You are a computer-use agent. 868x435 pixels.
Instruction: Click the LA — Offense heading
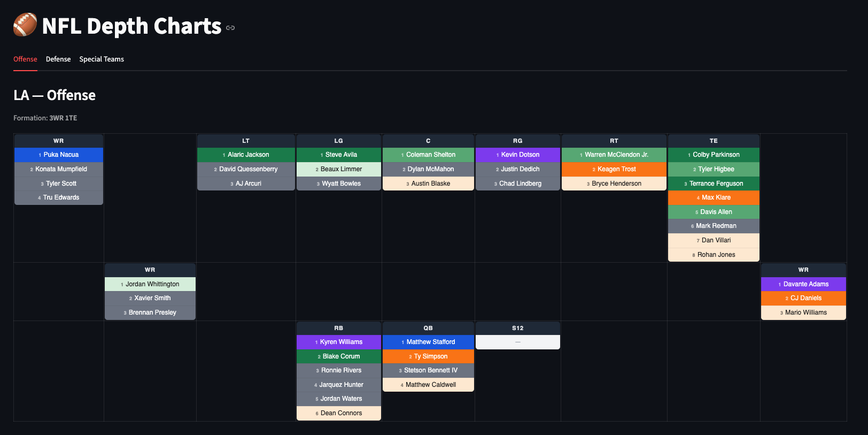pos(55,95)
